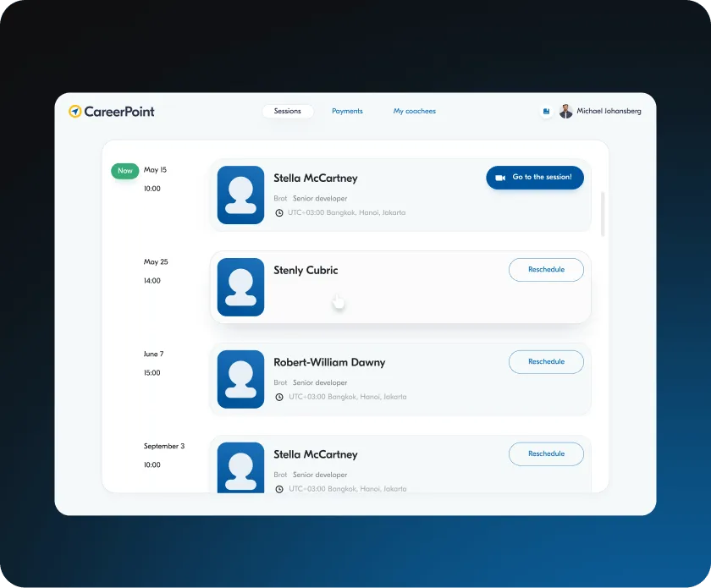Click the May 25 date label
The width and height of the screenshot is (711, 588).
pyautogui.click(x=156, y=261)
